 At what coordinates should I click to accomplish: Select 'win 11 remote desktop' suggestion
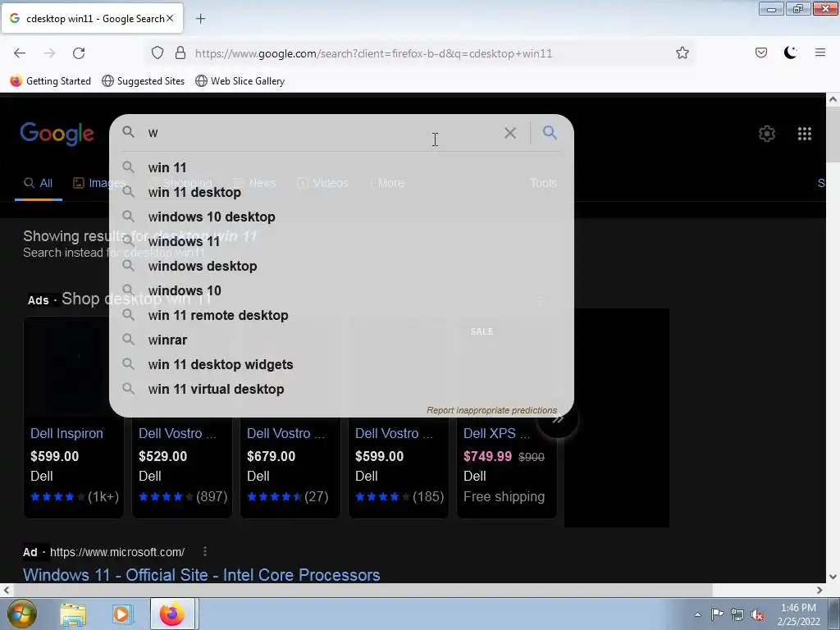click(x=341, y=316)
